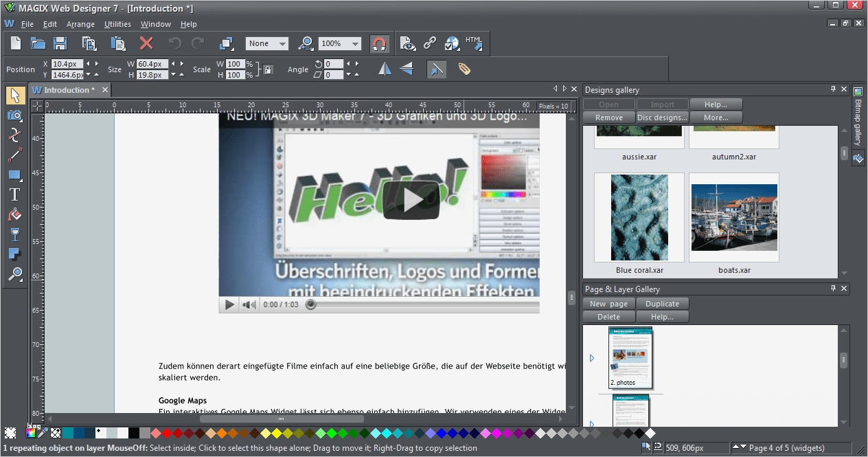Open the Window menu
Screen dimensions: 868x457
coord(155,23)
